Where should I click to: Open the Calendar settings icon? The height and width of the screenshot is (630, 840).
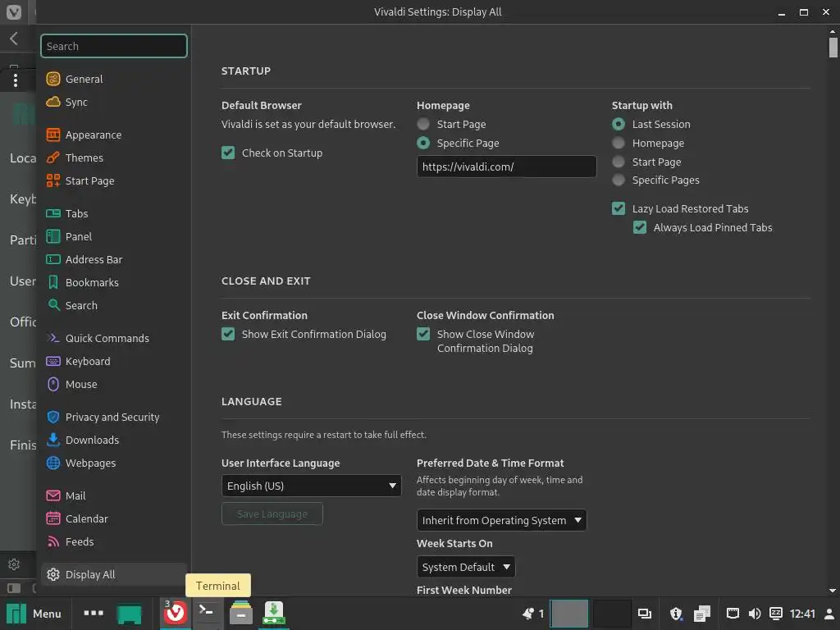coord(53,518)
